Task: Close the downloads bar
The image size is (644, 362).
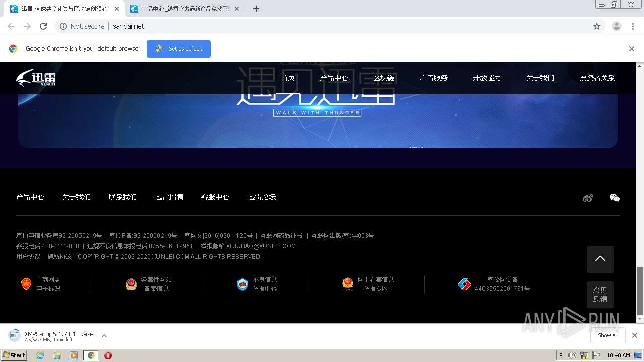Action: (x=635, y=335)
